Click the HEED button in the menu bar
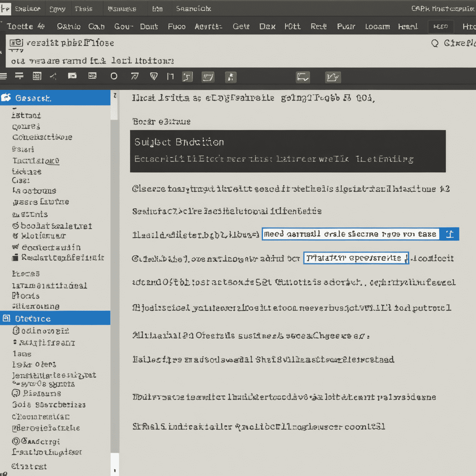The height and width of the screenshot is (476, 476). (441, 27)
